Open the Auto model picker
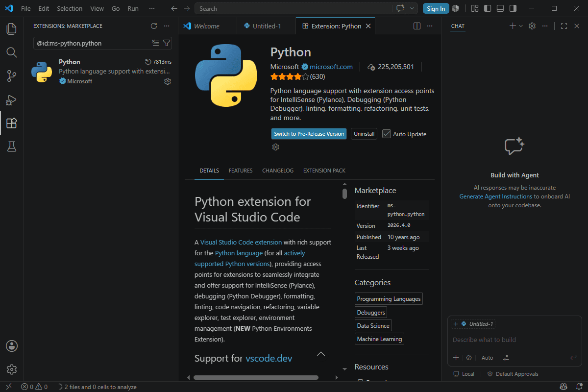 click(487, 358)
